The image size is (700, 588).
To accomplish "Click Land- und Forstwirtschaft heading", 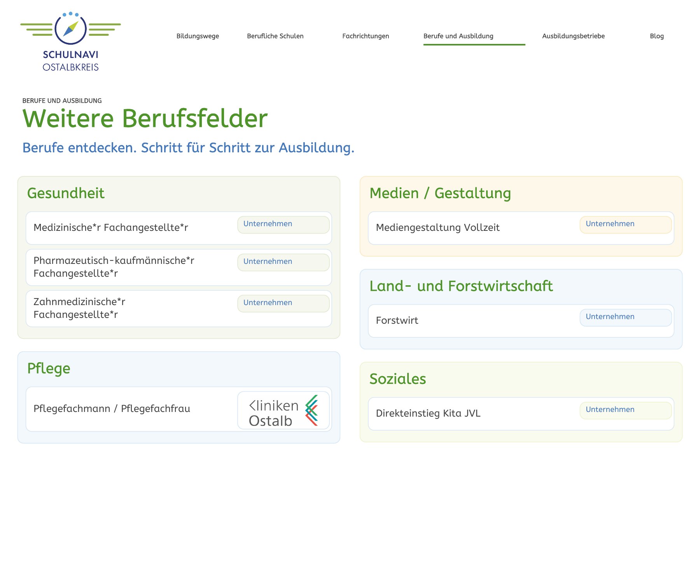I will pos(461,286).
